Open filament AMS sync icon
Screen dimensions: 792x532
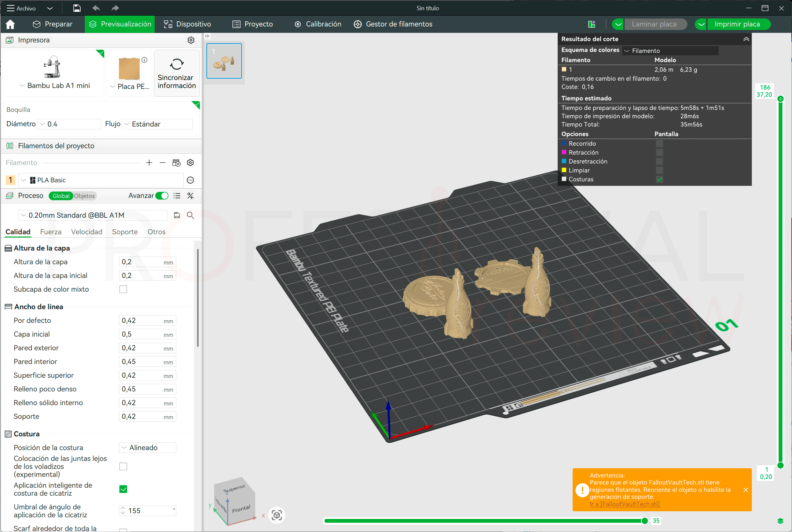coord(176,163)
